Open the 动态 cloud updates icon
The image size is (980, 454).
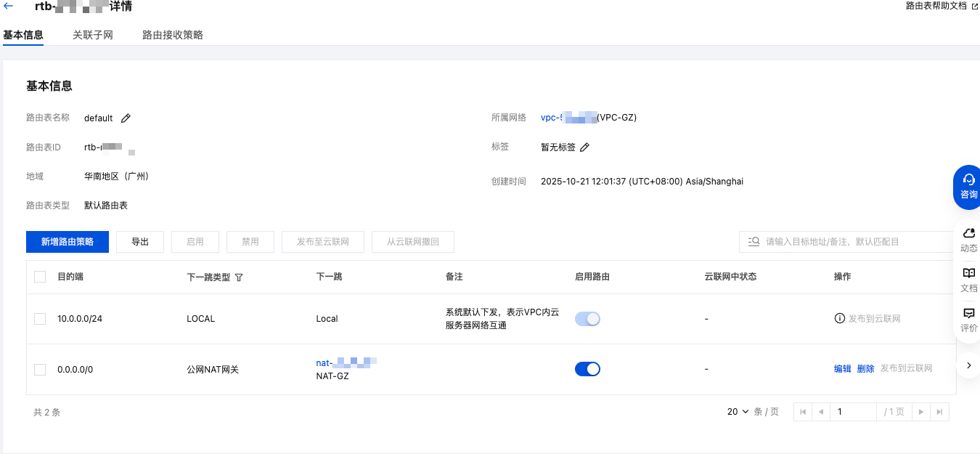pos(968,234)
